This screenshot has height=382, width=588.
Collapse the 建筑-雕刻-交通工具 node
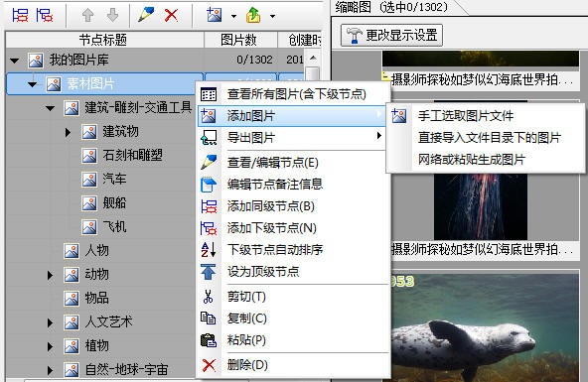(x=50, y=108)
